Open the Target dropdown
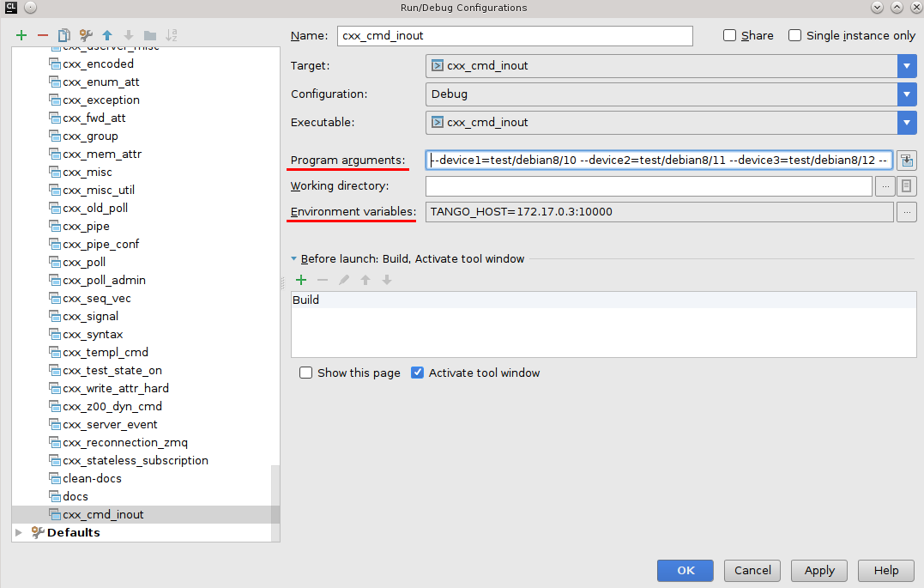The image size is (924, 588). click(907, 66)
